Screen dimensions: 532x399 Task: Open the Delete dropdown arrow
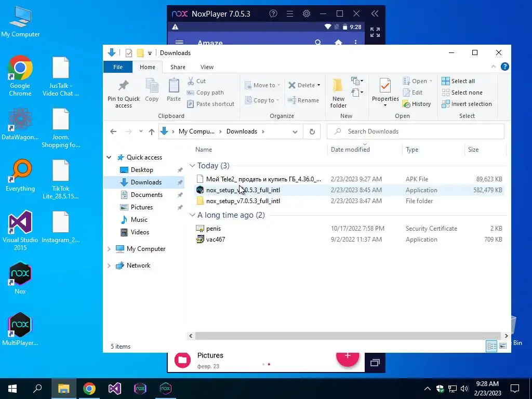coord(318,85)
